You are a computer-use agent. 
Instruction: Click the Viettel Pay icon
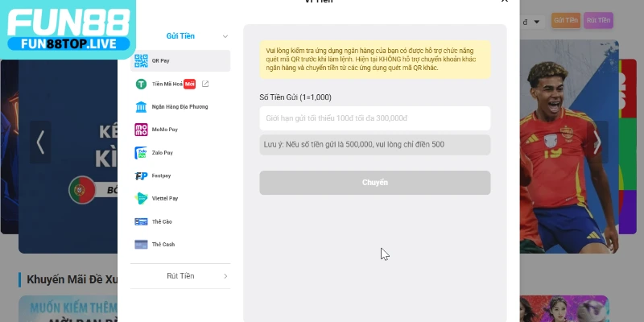(142, 198)
